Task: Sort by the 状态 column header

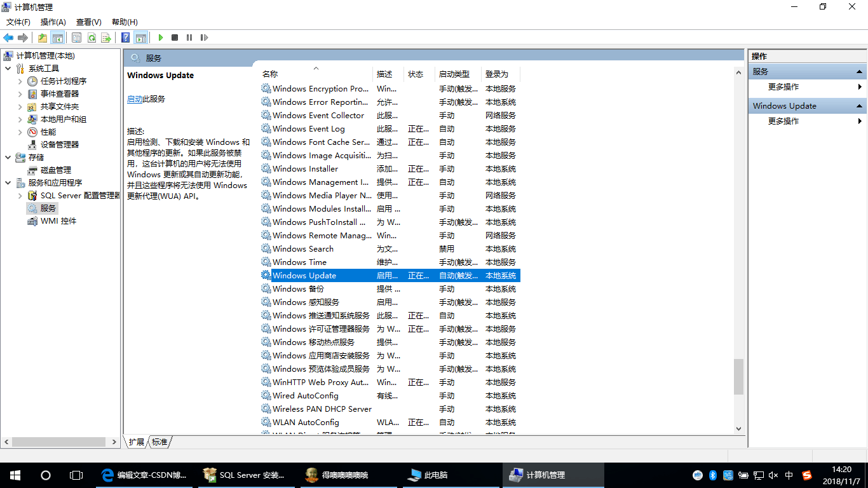Action: click(x=420, y=74)
